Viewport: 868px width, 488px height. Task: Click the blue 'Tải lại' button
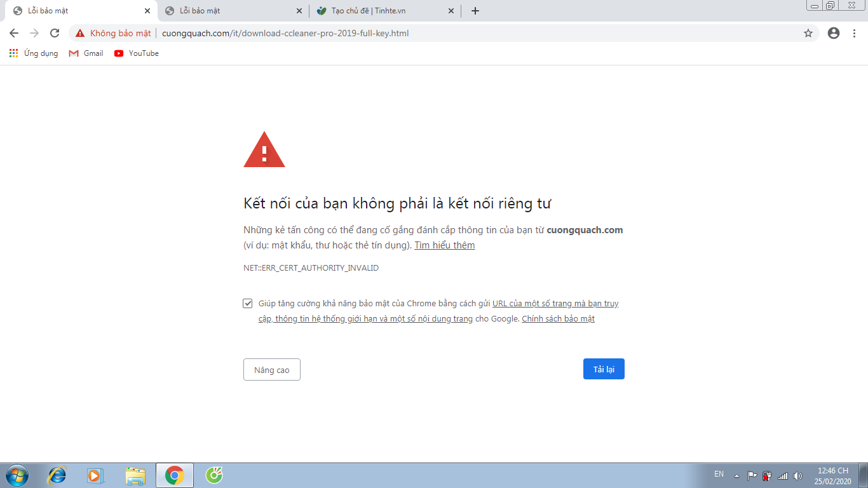[x=604, y=369]
